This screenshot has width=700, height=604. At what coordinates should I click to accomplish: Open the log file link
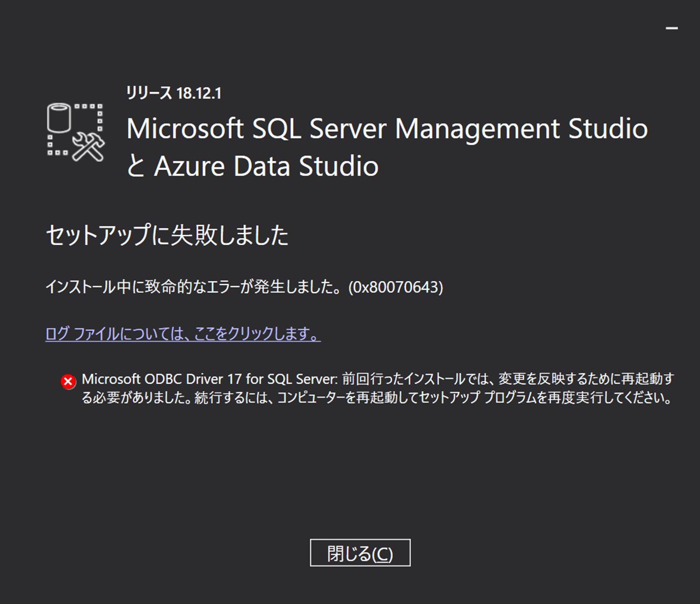183,333
